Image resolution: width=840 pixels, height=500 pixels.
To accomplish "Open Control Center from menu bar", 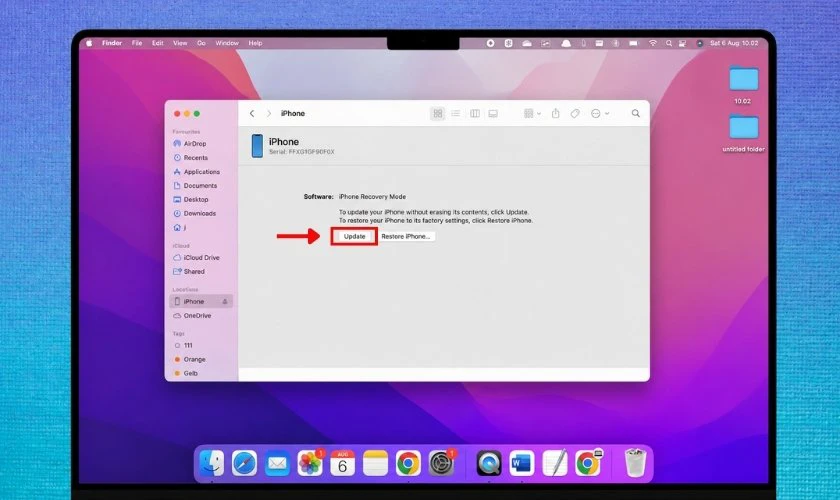I will tap(682, 43).
